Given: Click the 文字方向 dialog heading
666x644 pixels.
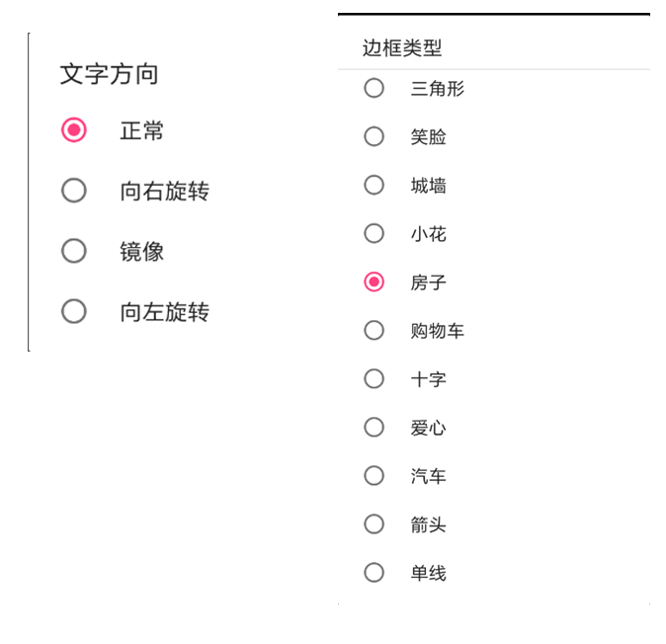Looking at the screenshot, I should (109, 74).
